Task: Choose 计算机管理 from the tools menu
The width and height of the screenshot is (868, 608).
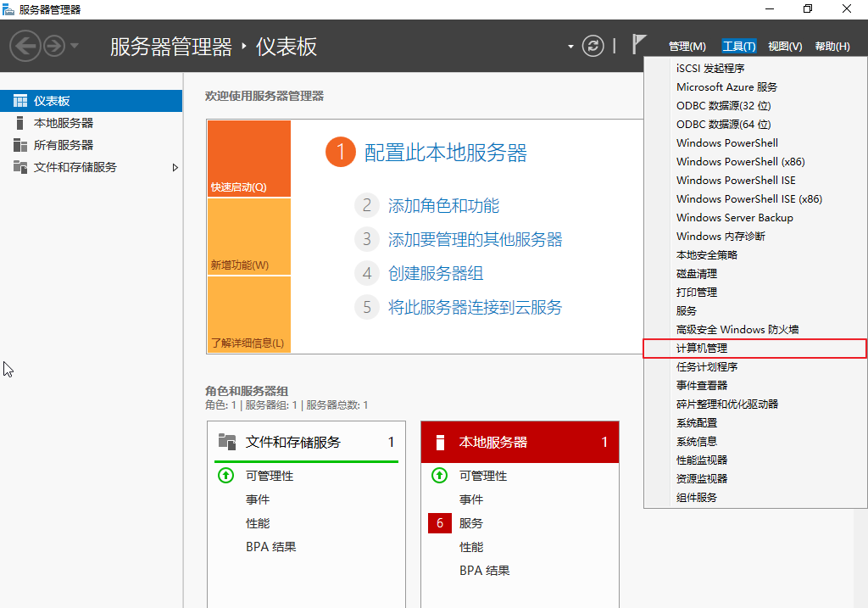Action: pyautogui.click(x=702, y=349)
